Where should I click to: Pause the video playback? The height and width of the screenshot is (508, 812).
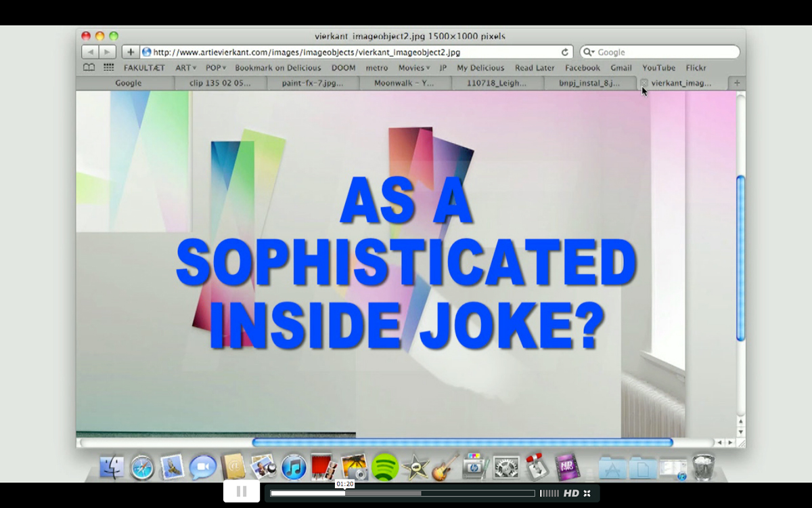point(242,492)
